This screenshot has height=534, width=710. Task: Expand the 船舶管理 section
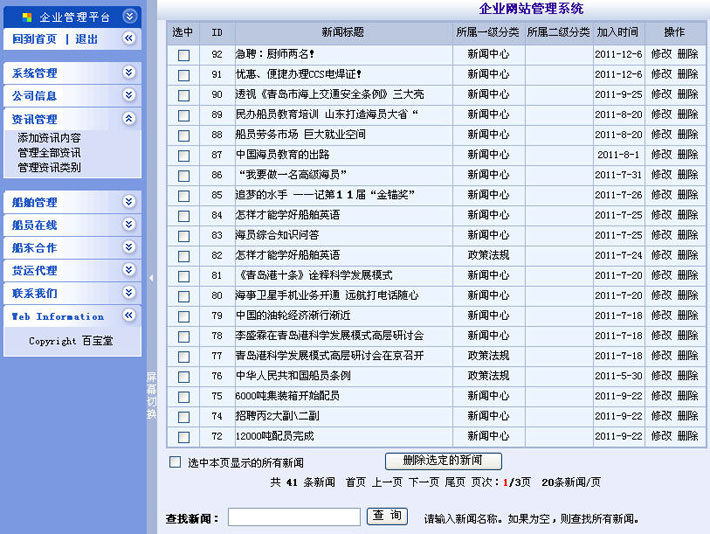pos(129,202)
